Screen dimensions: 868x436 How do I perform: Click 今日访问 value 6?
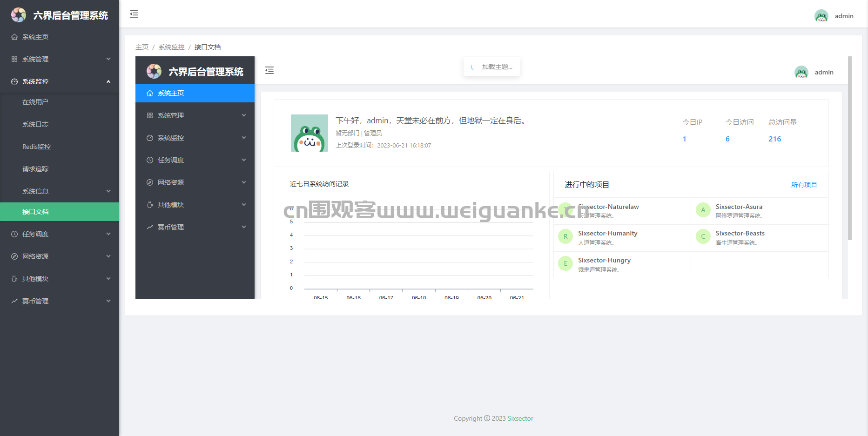coord(727,139)
